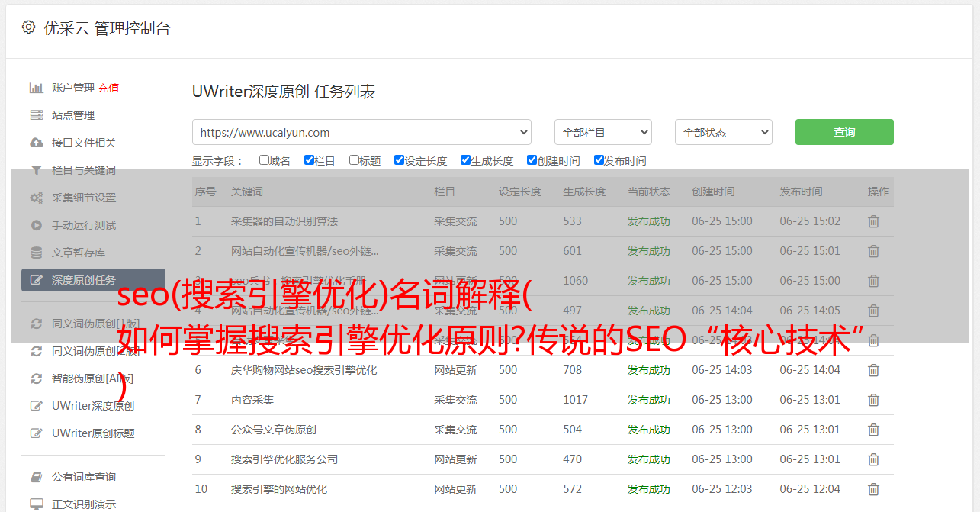Open 接口文件相关 in the sidebar

pyautogui.click(x=84, y=143)
